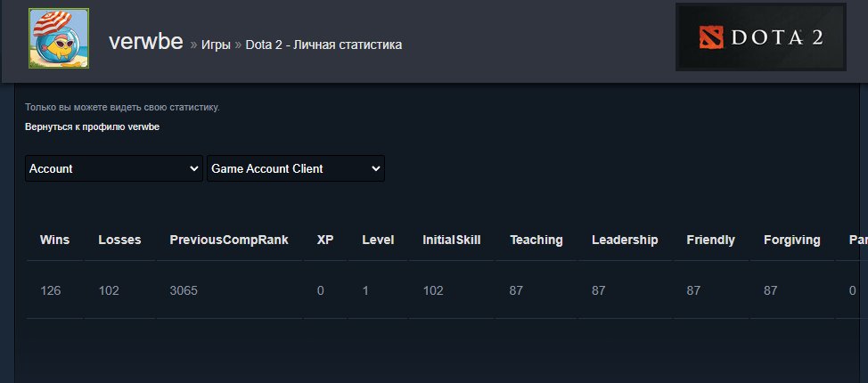Select the InitialSkill column header
The image size is (868, 383).
pyautogui.click(x=452, y=240)
